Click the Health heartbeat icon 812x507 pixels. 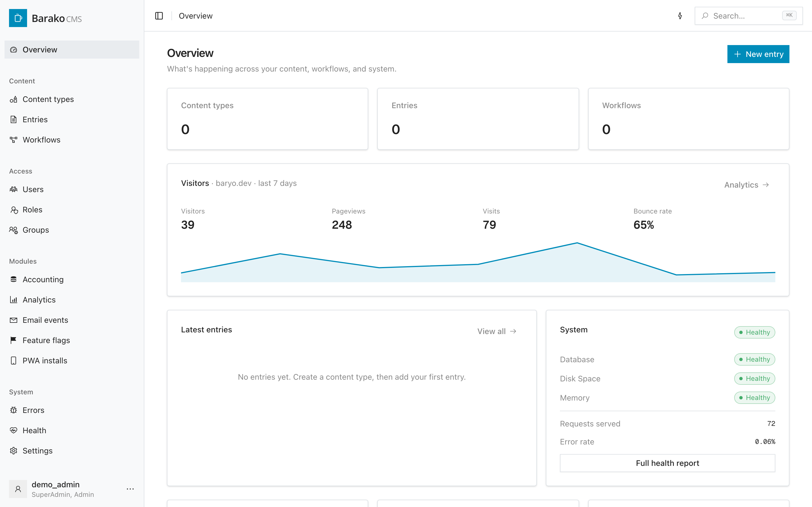pos(14,430)
